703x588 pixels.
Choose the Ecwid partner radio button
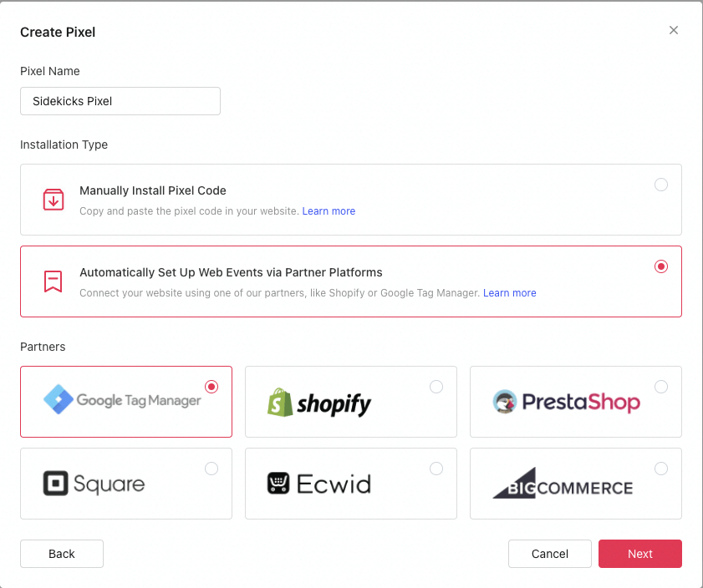coord(436,469)
